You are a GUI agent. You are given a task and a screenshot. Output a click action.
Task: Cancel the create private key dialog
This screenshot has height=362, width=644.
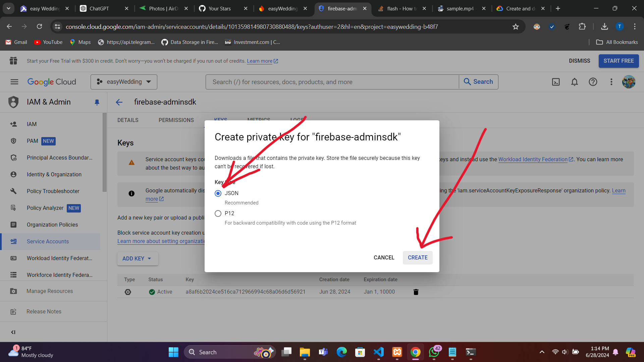click(x=384, y=257)
